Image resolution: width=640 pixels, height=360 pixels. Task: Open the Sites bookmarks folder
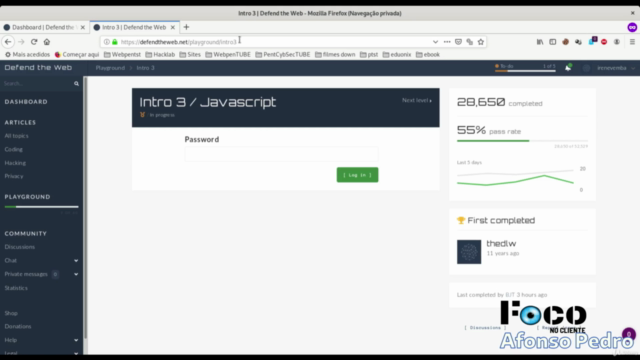click(x=190, y=54)
